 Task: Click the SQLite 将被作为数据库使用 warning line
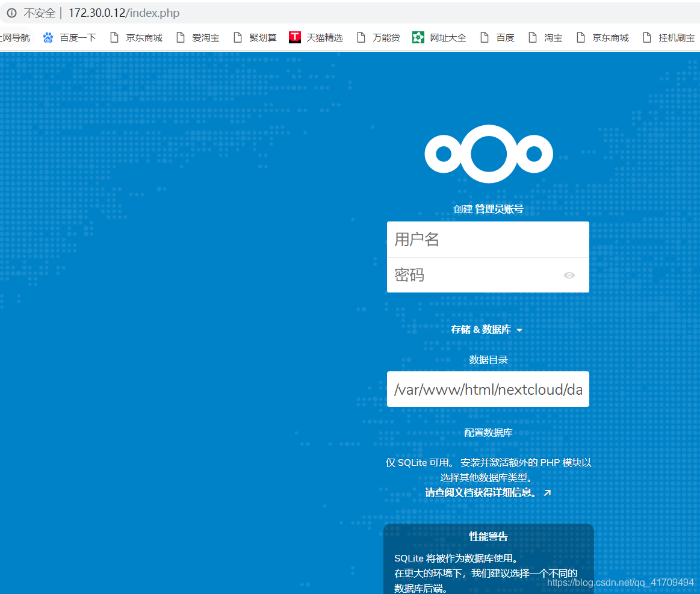tap(456, 558)
